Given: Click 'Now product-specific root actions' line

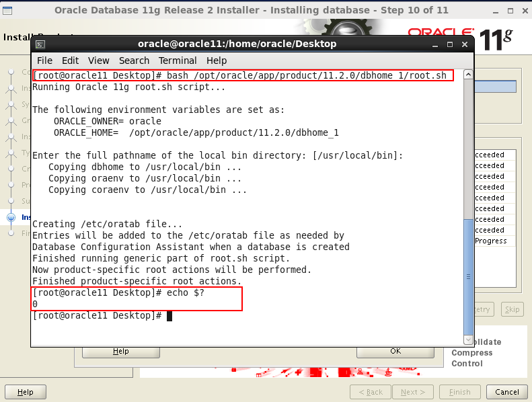Looking at the screenshot, I should click(x=172, y=270).
